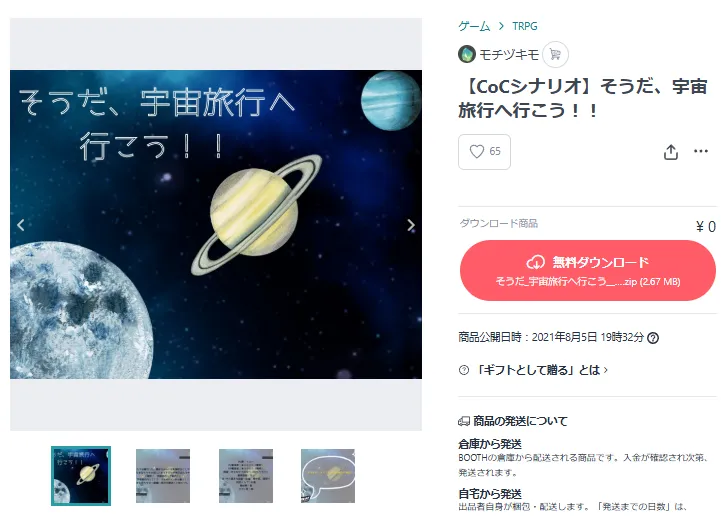The width and height of the screenshot is (721, 516).
Task: Open the share icon
Action: 670,152
